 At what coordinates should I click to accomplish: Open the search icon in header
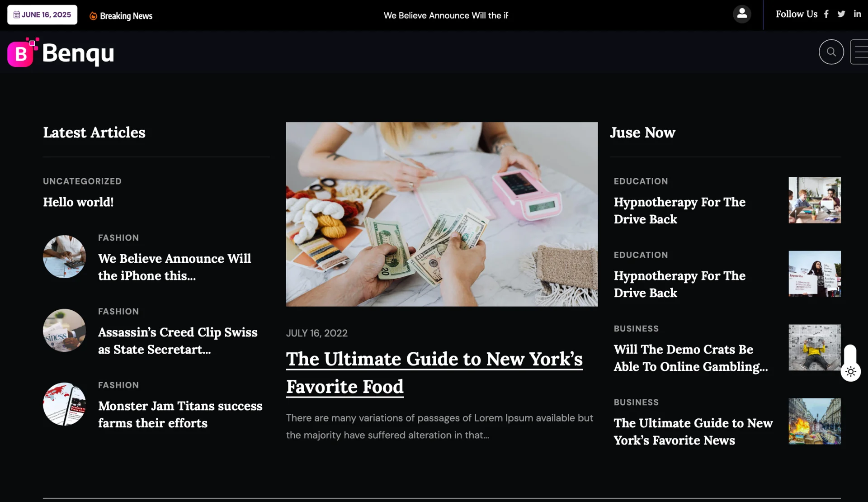(x=831, y=52)
